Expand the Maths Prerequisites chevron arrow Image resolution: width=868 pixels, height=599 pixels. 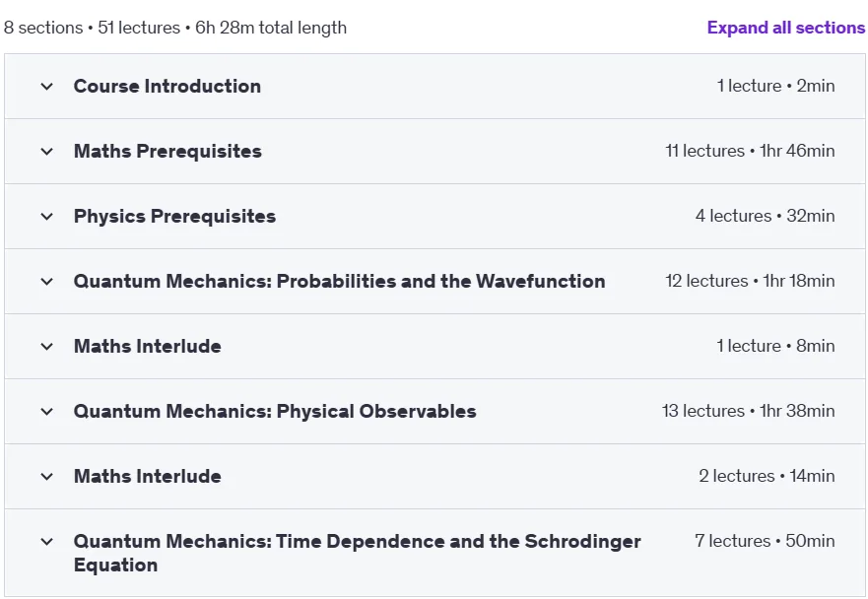pyautogui.click(x=47, y=151)
